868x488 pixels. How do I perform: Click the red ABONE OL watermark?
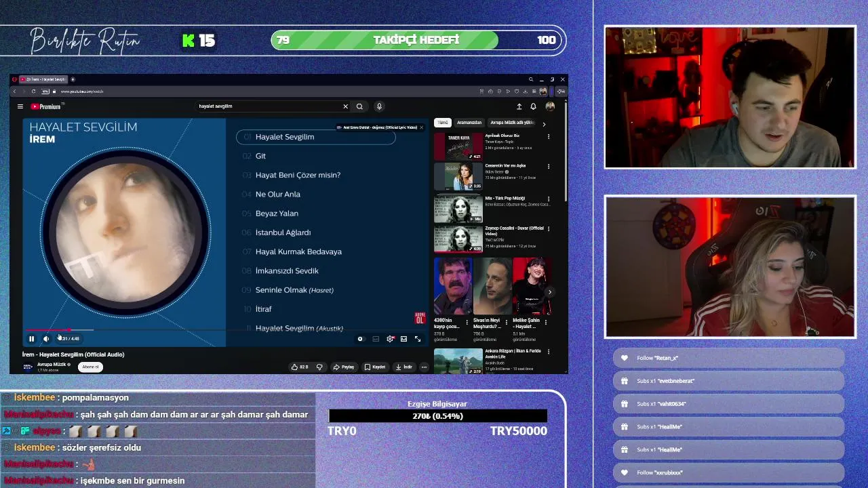pos(420,318)
